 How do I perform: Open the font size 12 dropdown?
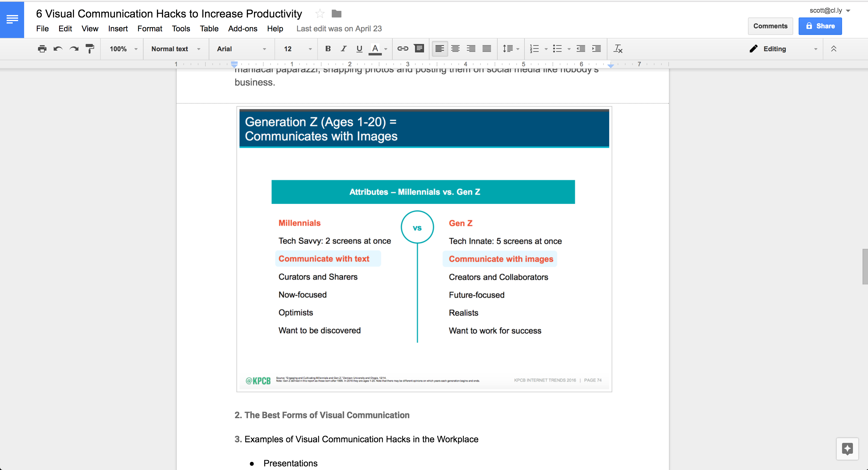pyautogui.click(x=298, y=49)
